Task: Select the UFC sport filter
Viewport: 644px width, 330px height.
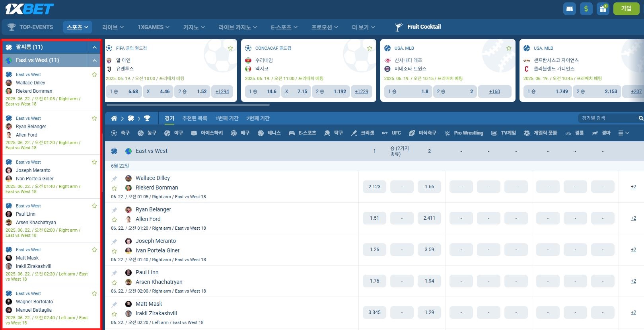Action: pyautogui.click(x=391, y=133)
